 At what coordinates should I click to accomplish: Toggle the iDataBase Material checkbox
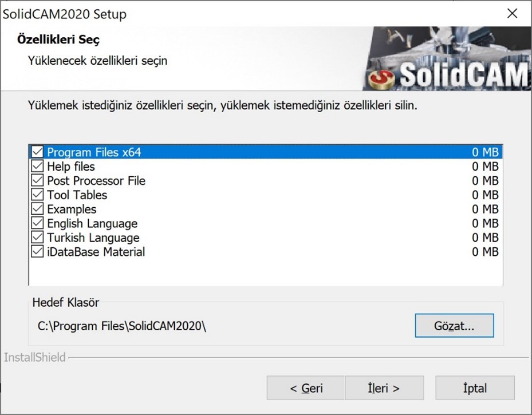click(37, 252)
